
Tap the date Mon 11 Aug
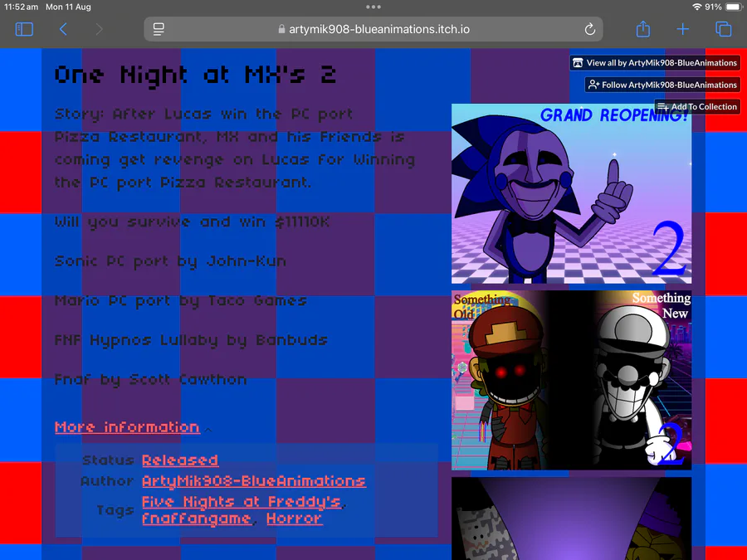click(68, 7)
